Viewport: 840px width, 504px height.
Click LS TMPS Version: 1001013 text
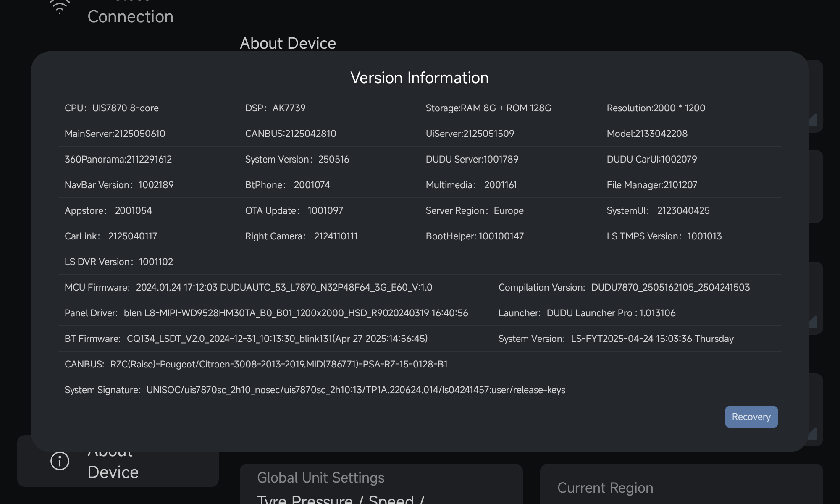click(x=664, y=236)
